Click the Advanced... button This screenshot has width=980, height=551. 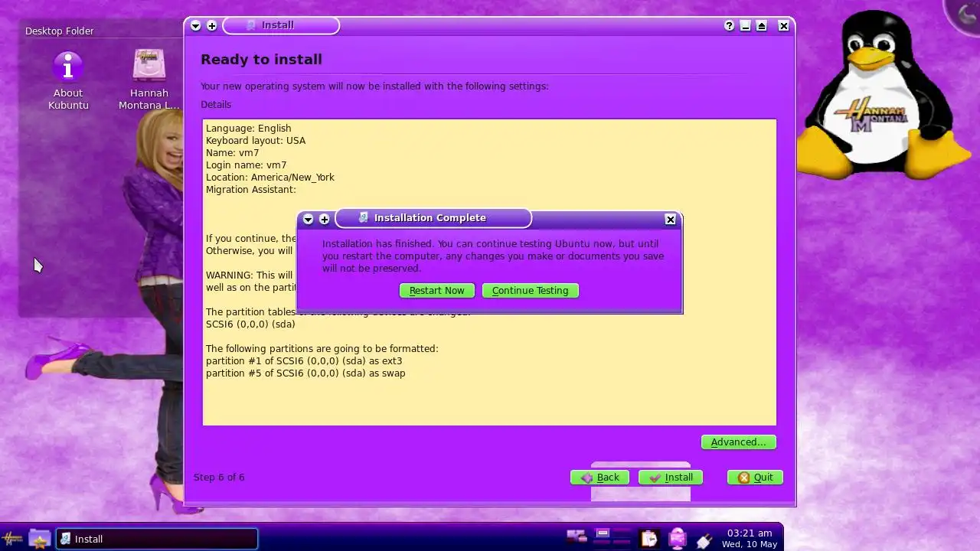tap(739, 442)
